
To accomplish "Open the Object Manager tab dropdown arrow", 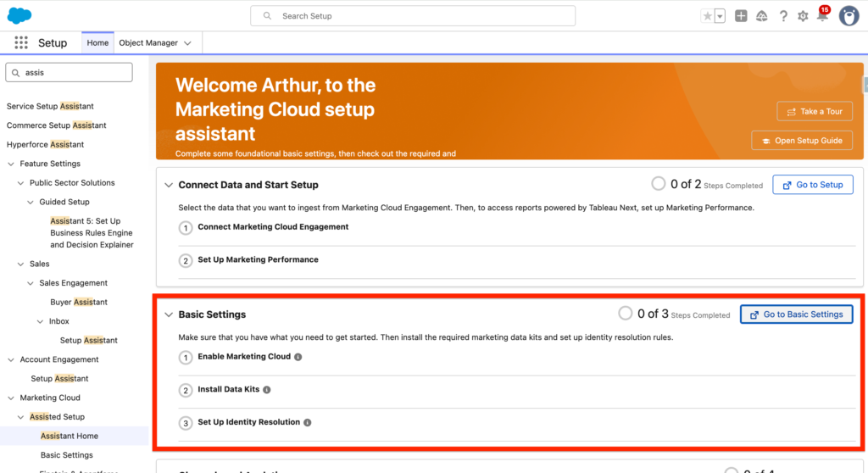I will (187, 43).
